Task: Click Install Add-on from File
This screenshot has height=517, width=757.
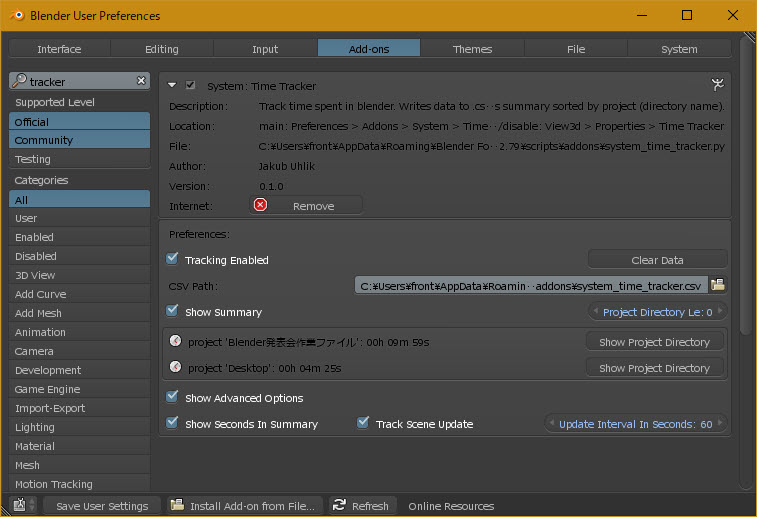Action: pyautogui.click(x=245, y=505)
